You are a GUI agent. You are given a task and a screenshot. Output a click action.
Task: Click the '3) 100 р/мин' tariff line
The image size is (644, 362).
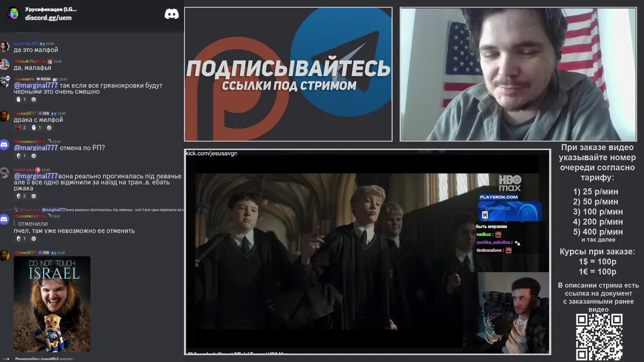tap(598, 212)
